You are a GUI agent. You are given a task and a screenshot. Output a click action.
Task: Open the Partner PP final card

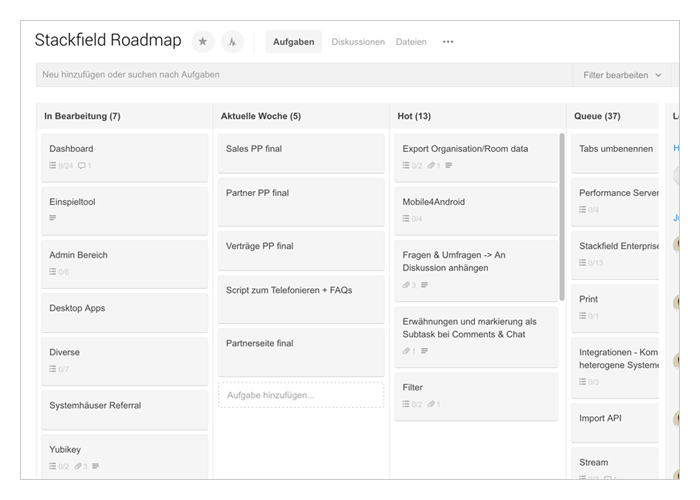coord(301,202)
